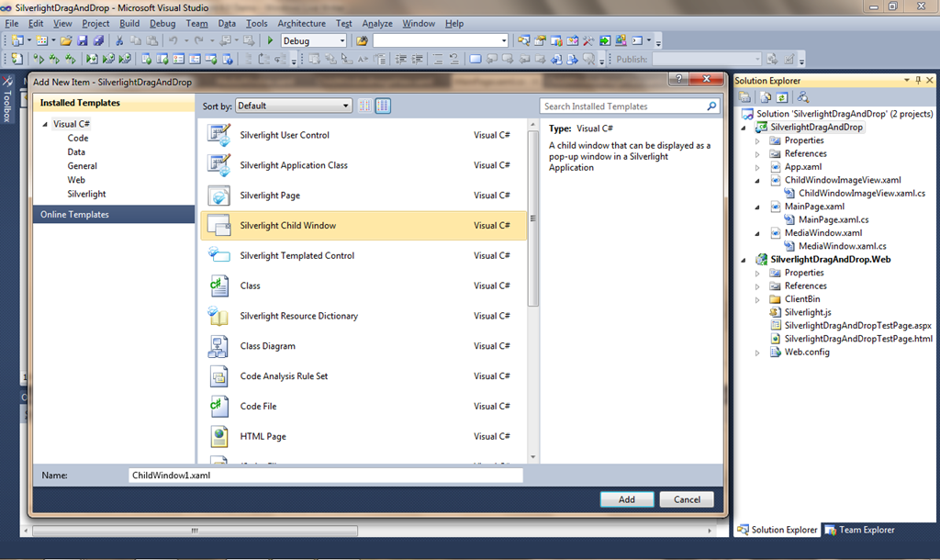Click the Save icon in toolbar
Image resolution: width=940 pixels, height=560 pixels.
pos(83,40)
